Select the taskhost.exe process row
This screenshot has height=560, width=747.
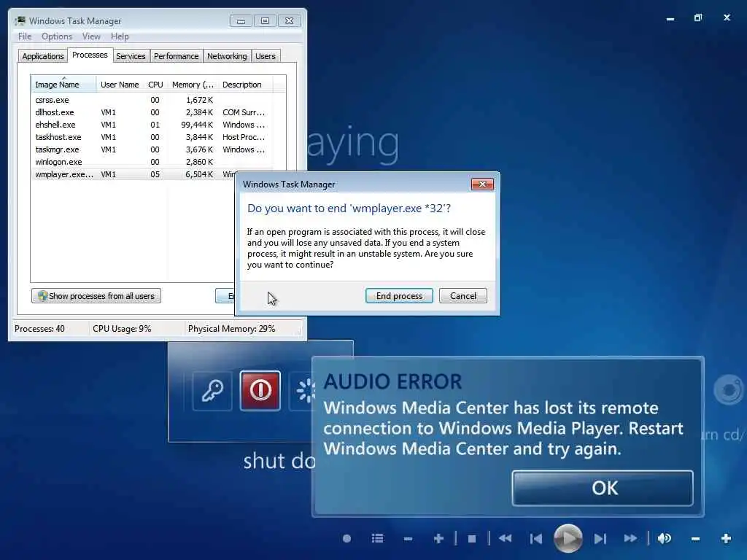(x=152, y=137)
